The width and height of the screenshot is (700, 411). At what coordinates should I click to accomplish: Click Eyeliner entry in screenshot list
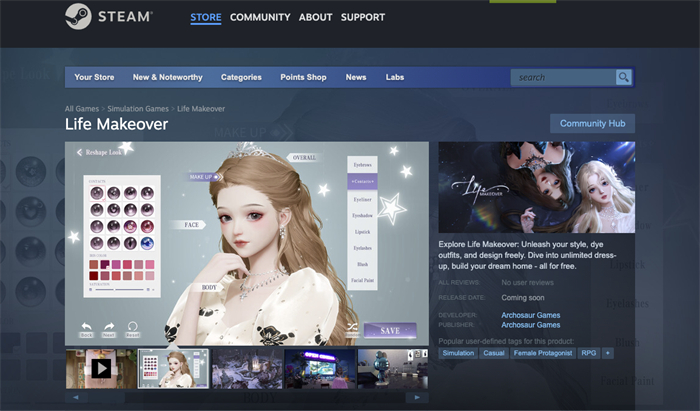362,199
